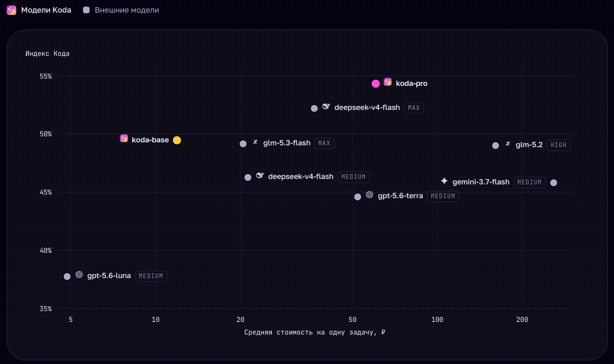This screenshot has height=364, width=614.
Task: Click the 100 x-axis tick label
Action: pos(437,320)
